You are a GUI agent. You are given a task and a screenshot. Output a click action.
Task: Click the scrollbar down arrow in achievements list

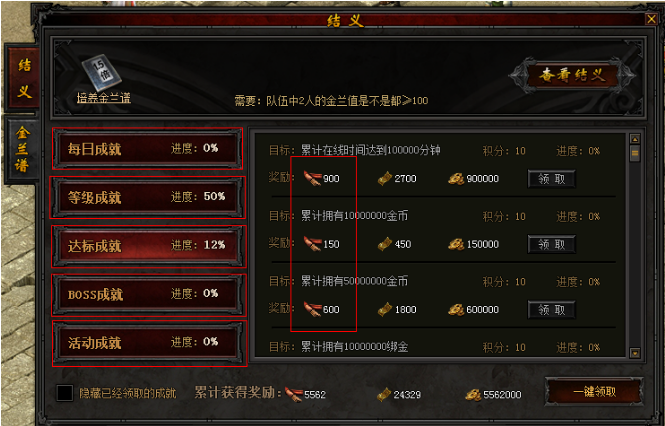tap(635, 353)
